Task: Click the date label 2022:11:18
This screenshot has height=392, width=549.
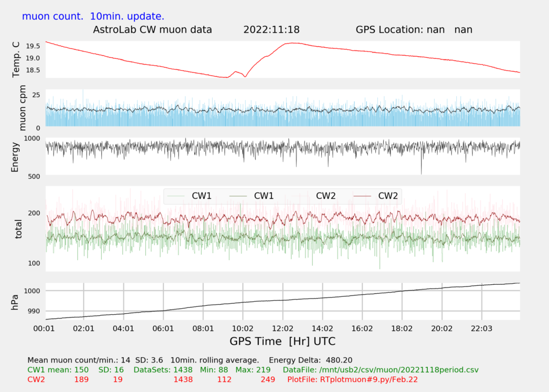Action: [x=271, y=29]
